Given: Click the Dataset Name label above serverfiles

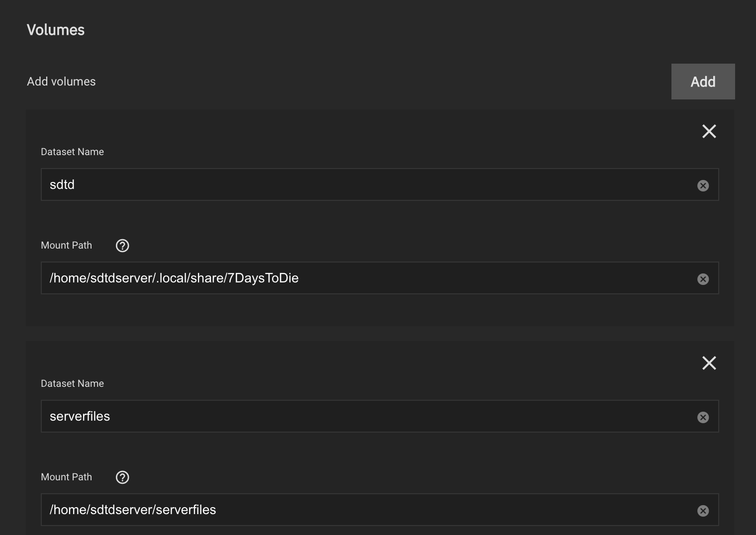Looking at the screenshot, I should point(72,383).
